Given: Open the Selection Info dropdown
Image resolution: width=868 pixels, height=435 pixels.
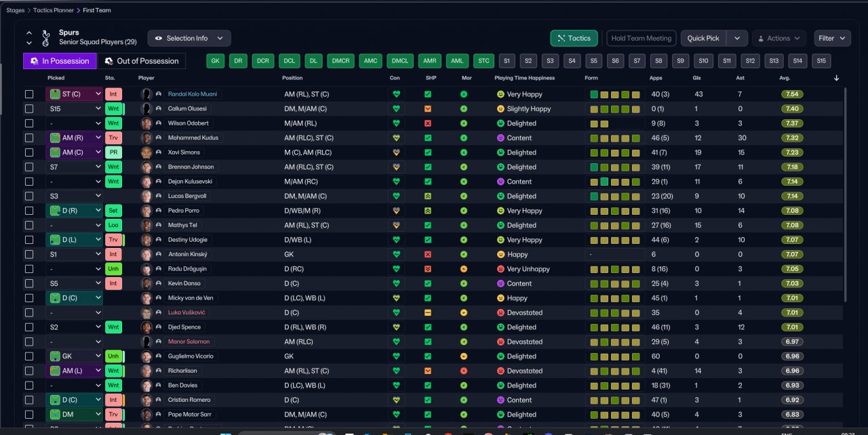Looking at the screenshot, I should (x=189, y=39).
